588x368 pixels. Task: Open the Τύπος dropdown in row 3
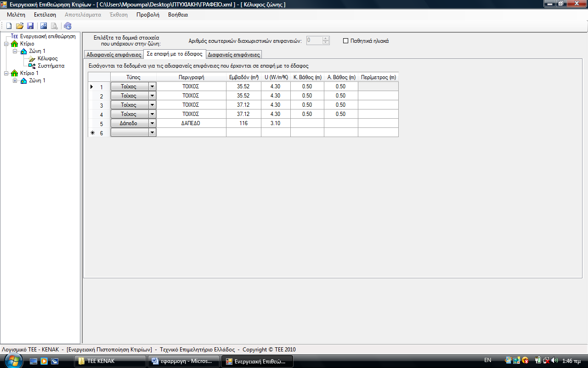click(x=153, y=105)
